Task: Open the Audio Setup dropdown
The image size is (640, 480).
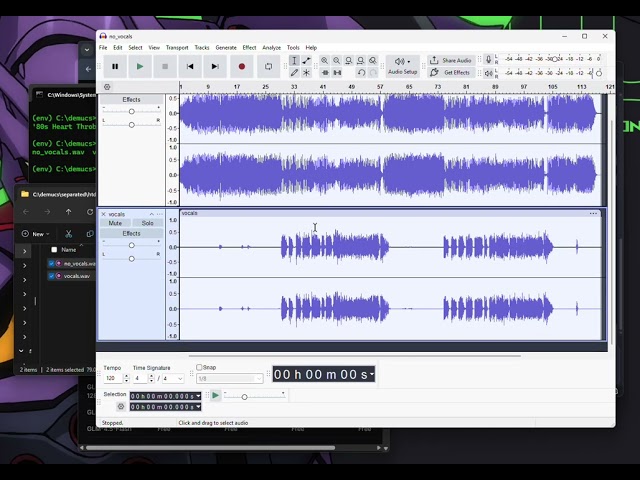Action: coord(402,66)
